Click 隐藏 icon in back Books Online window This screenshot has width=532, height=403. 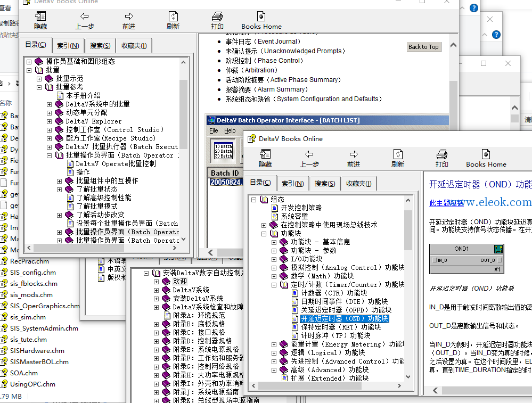40,17
